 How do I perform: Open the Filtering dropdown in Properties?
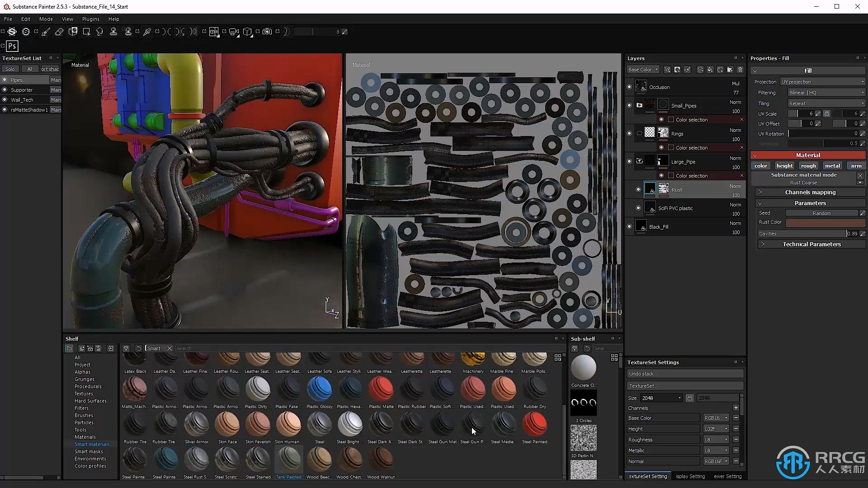point(826,92)
